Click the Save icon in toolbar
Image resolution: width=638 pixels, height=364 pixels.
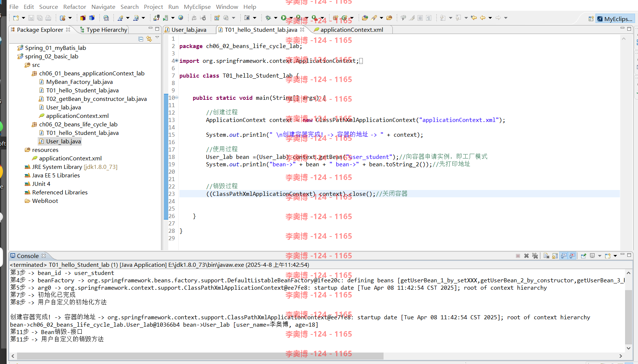31,18
